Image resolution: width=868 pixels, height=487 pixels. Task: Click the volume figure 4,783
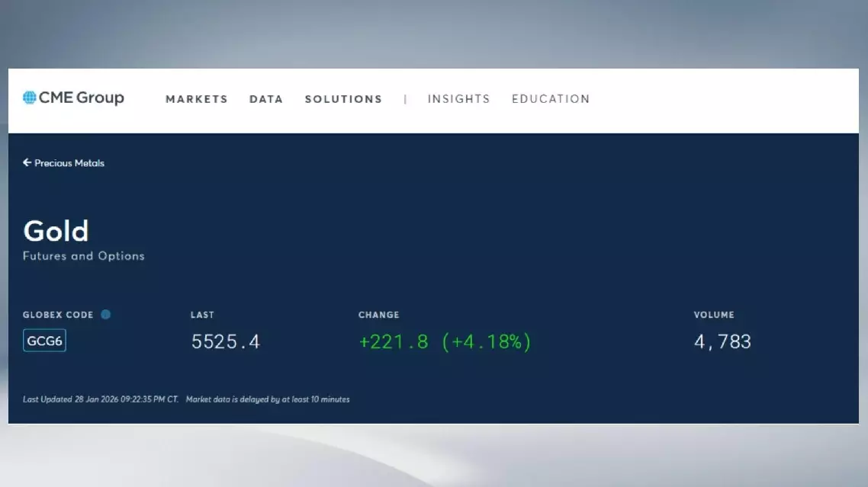tap(722, 342)
